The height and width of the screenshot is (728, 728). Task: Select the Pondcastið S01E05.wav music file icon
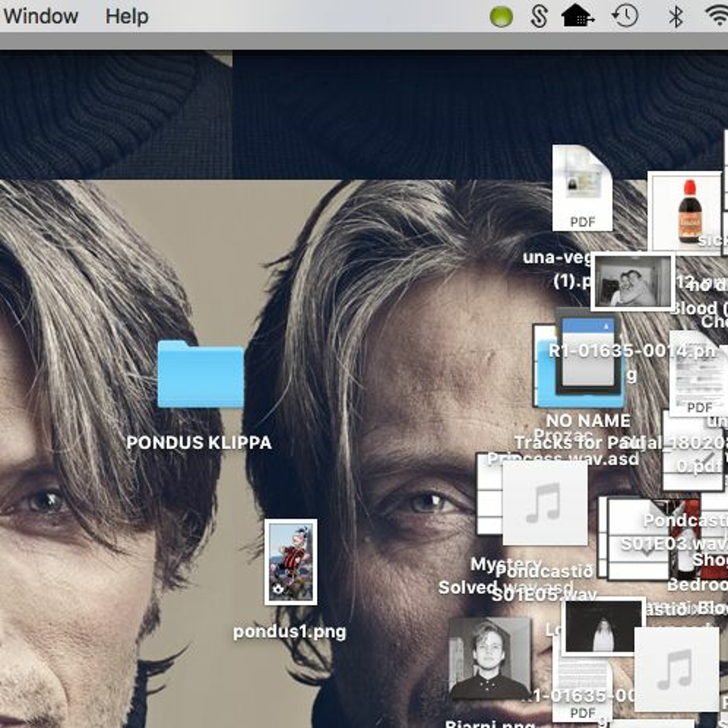tap(545, 502)
